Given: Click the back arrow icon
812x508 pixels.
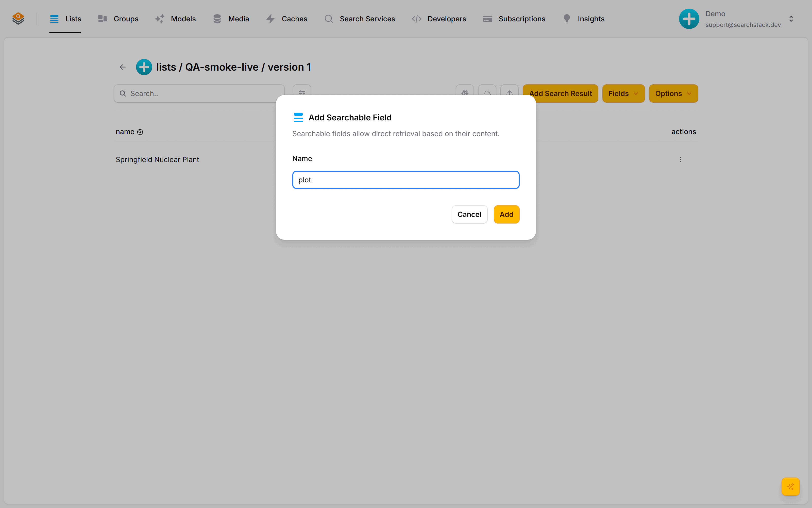Looking at the screenshot, I should (123, 67).
